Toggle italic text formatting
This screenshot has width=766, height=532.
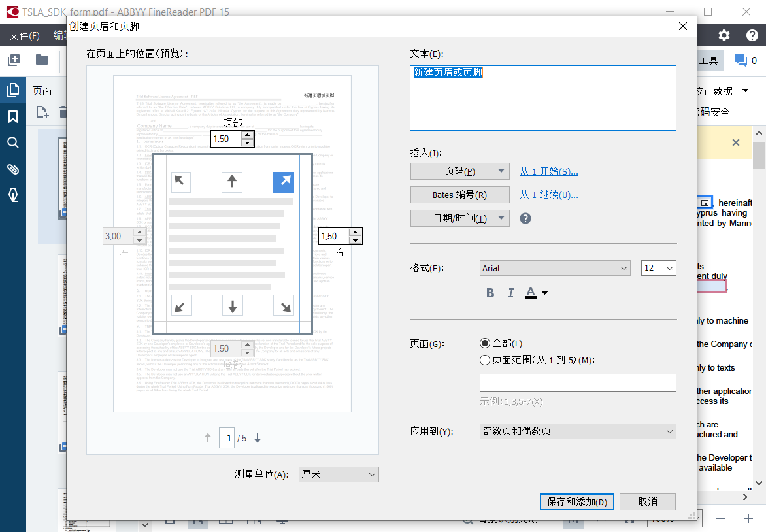tap(511, 293)
